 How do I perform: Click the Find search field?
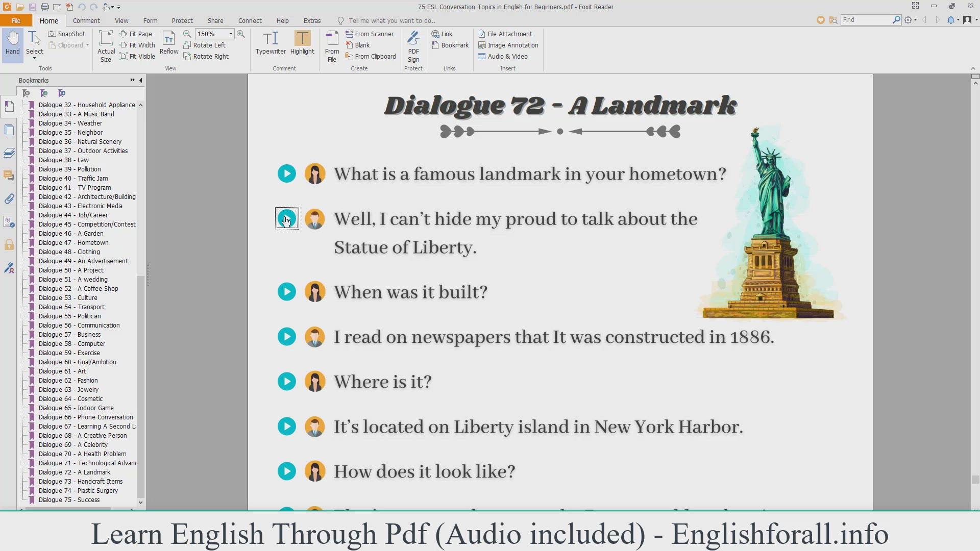point(866,19)
